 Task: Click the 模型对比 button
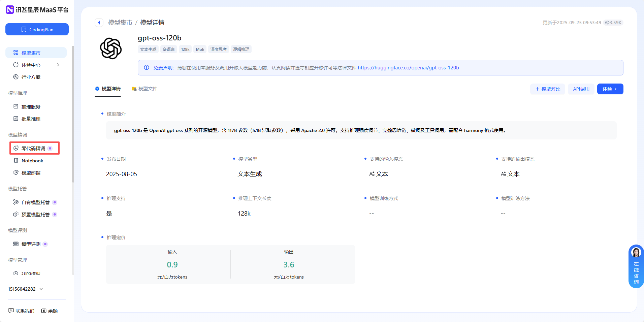coord(548,89)
